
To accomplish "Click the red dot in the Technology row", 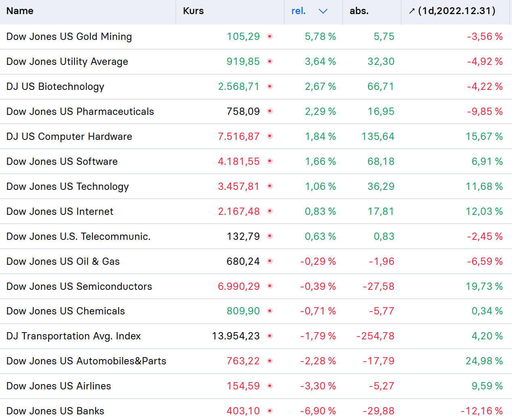I will [x=270, y=186].
